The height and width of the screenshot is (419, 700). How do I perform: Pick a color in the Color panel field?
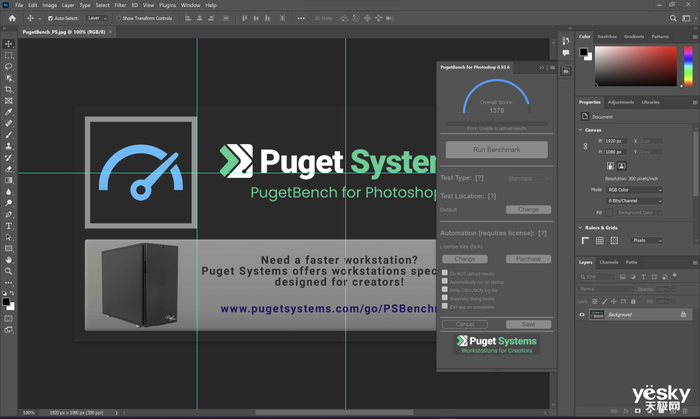[636, 66]
